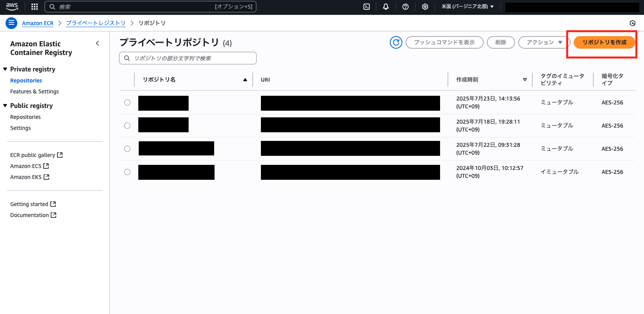
Task: Open the AWS services grid menu
Action: coord(35,7)
